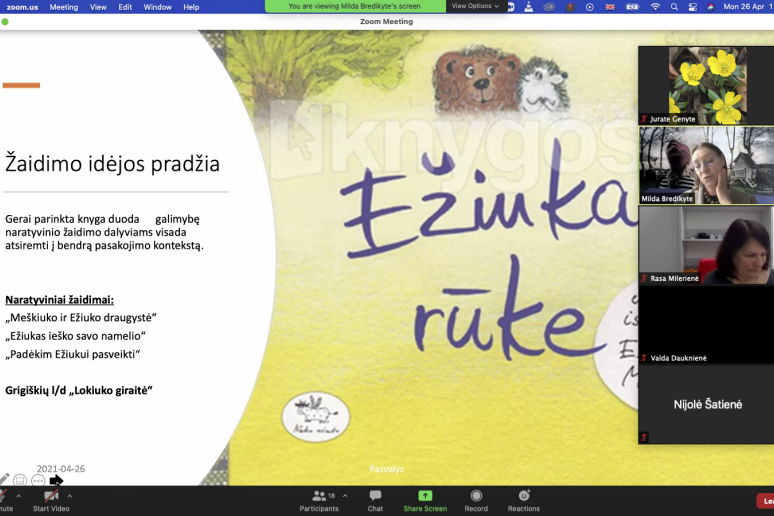Select Jurate Genyte's video thumbnail
Image resolution: width=774 pixels, height=516 pixels.
tap(706, 85)
